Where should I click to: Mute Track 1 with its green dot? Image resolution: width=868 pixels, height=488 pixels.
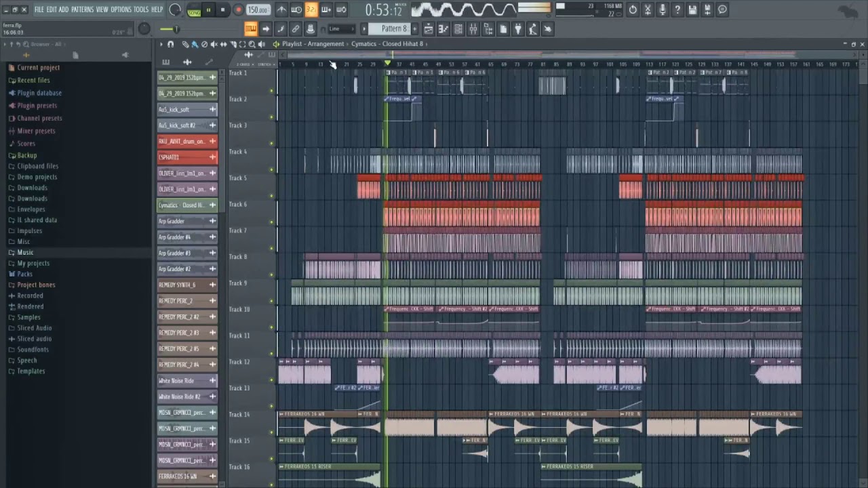272,91
